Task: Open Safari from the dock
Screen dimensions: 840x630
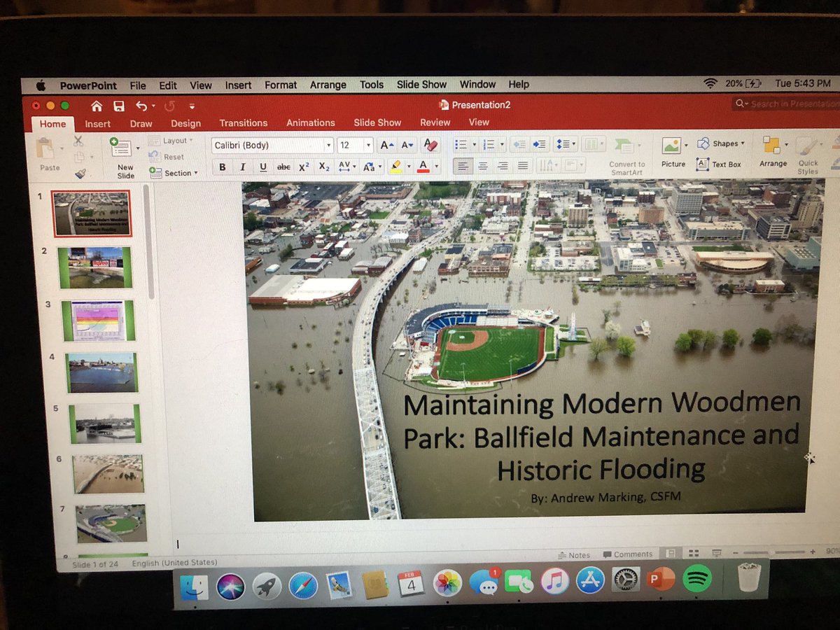Action: click(303, 584)
